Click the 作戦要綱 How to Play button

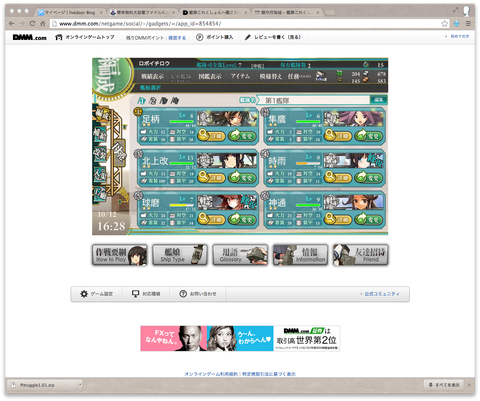coord(120,255)
